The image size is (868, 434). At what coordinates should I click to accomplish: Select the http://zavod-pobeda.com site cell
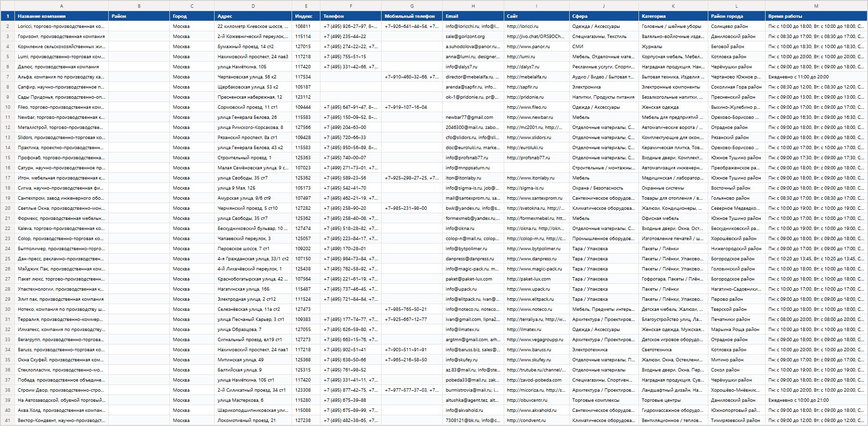click(536, 380)
